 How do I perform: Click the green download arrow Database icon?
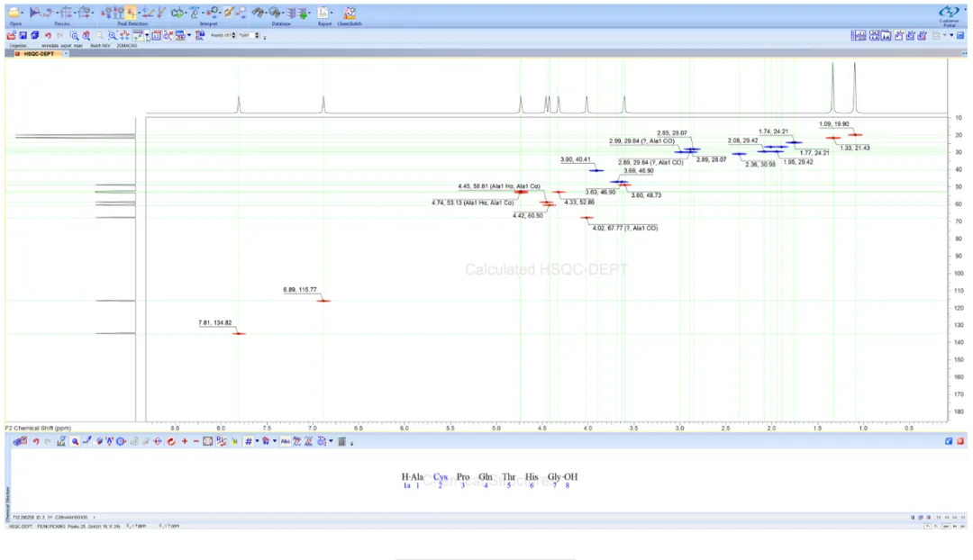click(303, 13)
